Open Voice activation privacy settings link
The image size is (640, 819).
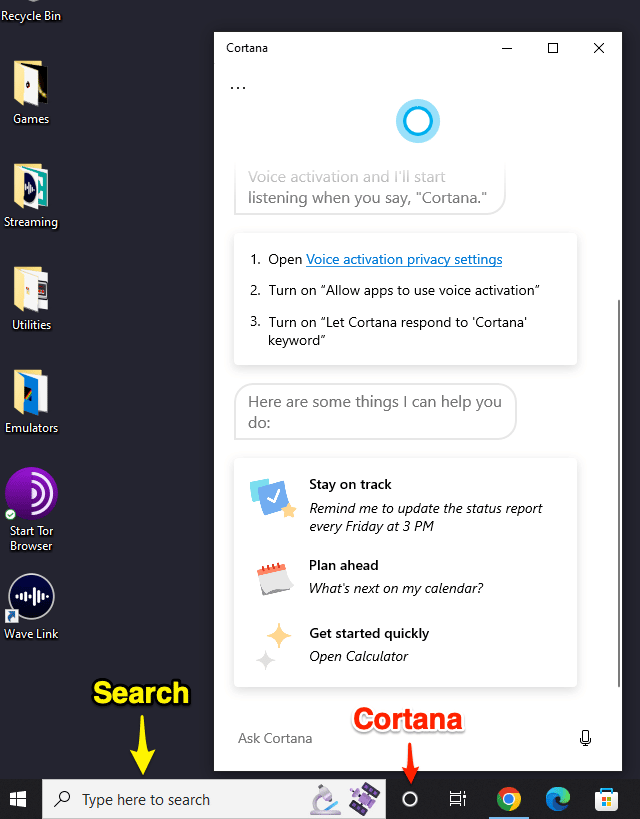click(404, 259)
